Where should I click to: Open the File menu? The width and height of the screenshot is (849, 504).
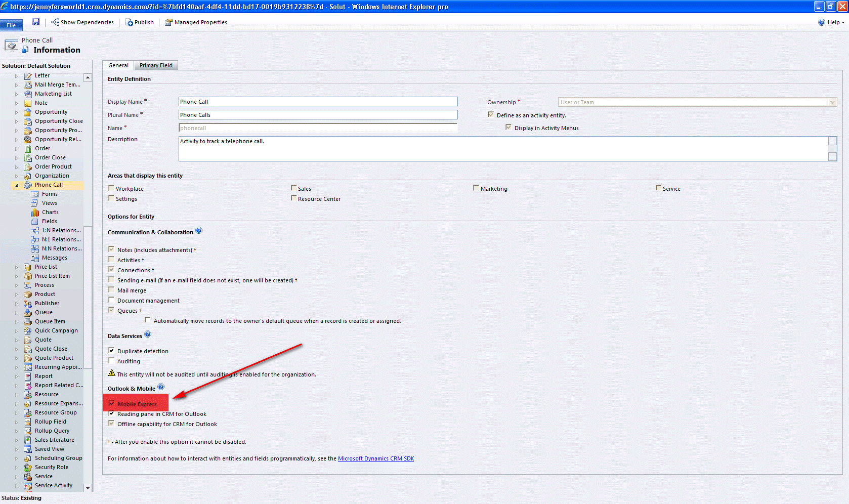pos(11,25)
